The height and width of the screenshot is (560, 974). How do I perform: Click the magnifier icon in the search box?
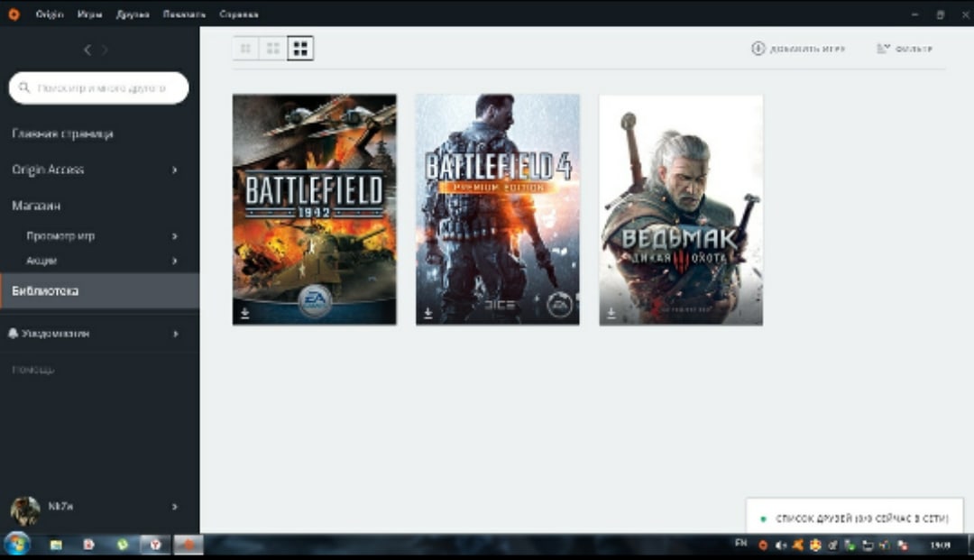click(x=24, y=87)
